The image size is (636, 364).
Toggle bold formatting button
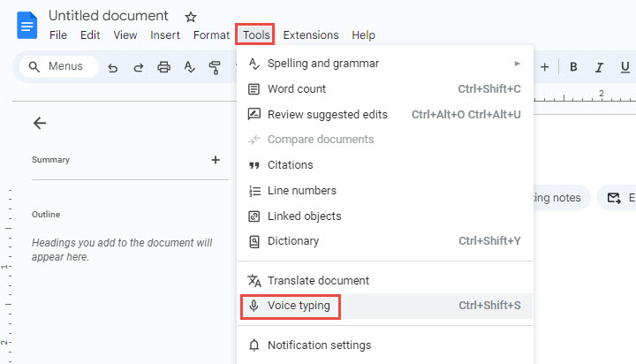point(573,67)
